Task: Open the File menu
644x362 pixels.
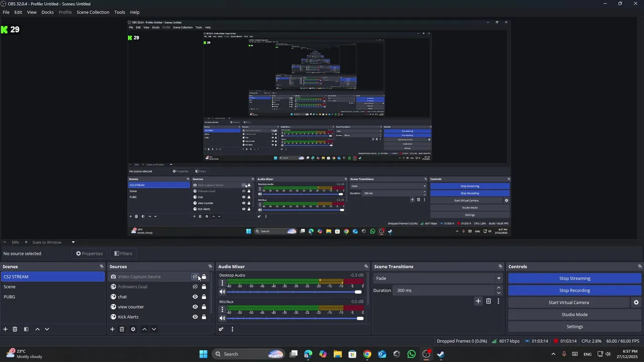Action: click(6, 12)
